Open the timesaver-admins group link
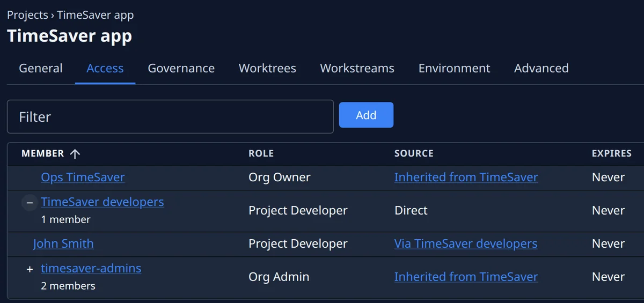The height and width of the screenshot is (303, 644). (91, 268)
